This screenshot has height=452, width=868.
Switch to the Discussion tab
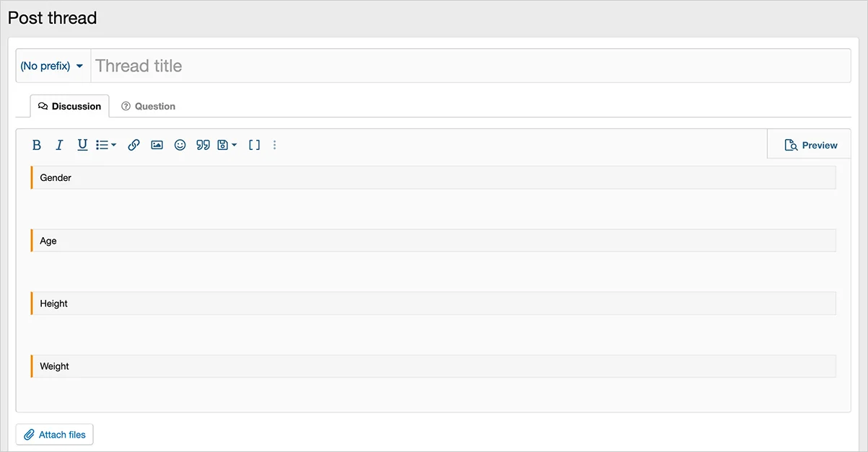click(69, 106)
